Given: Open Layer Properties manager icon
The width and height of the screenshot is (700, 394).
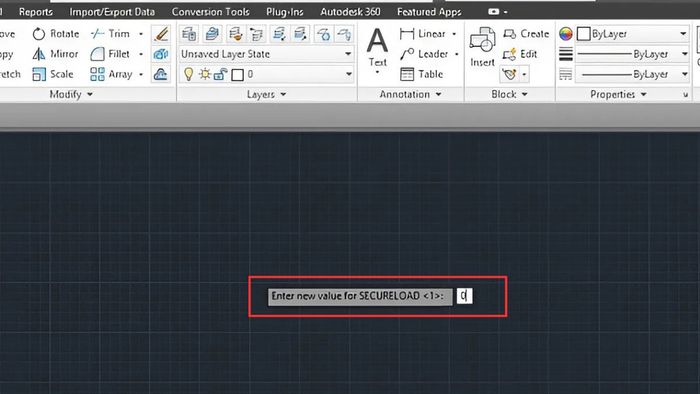Looking at the screenshot, I should coord(189,34).
